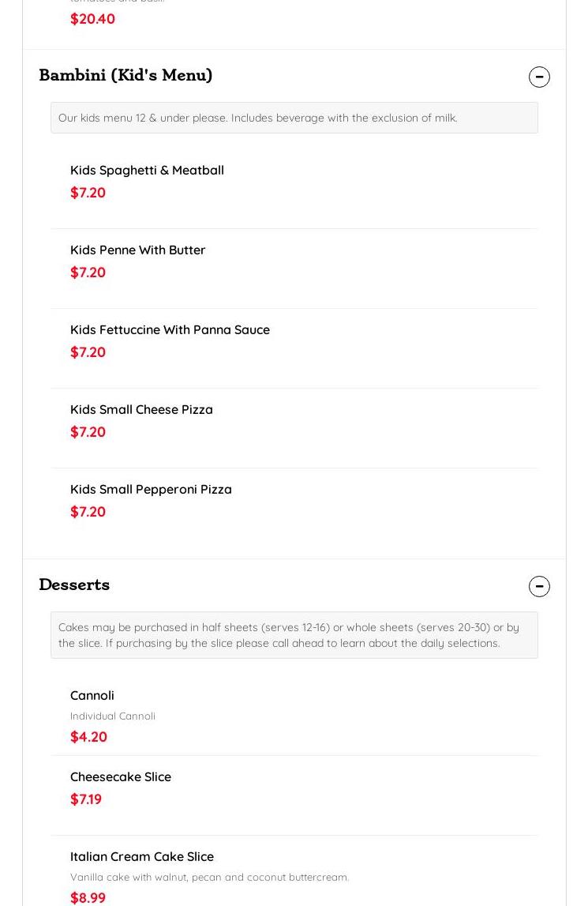
Task: Pick Kids Small Pepperoni Pizza
Action: 151,489
